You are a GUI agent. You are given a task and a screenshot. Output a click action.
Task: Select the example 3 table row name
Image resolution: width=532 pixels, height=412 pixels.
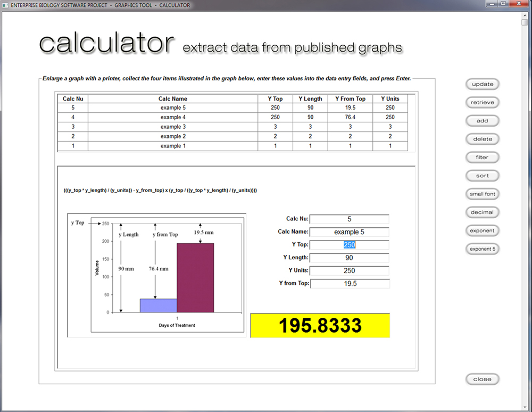click(x=173, y=127)
